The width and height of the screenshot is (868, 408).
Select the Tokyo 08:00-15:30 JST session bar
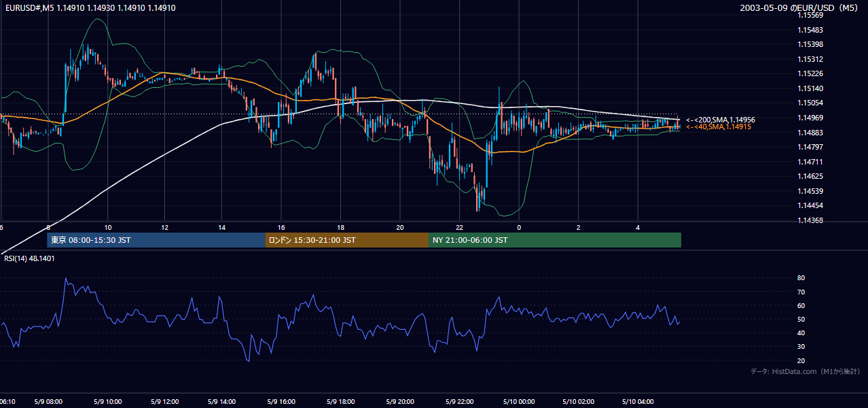[156, 240]
